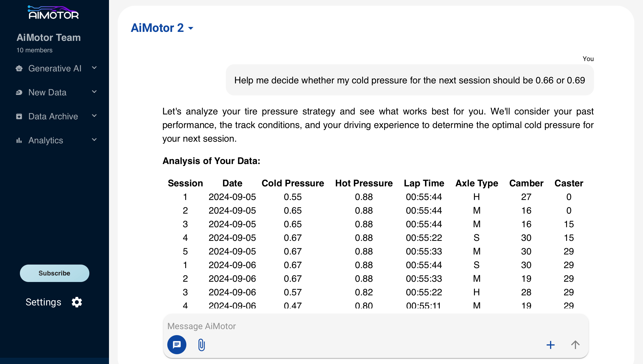The height and width of the screenshot is (364, 643).
Task: Click the blue chat bubble icon
Action: [x=177, y=345]
